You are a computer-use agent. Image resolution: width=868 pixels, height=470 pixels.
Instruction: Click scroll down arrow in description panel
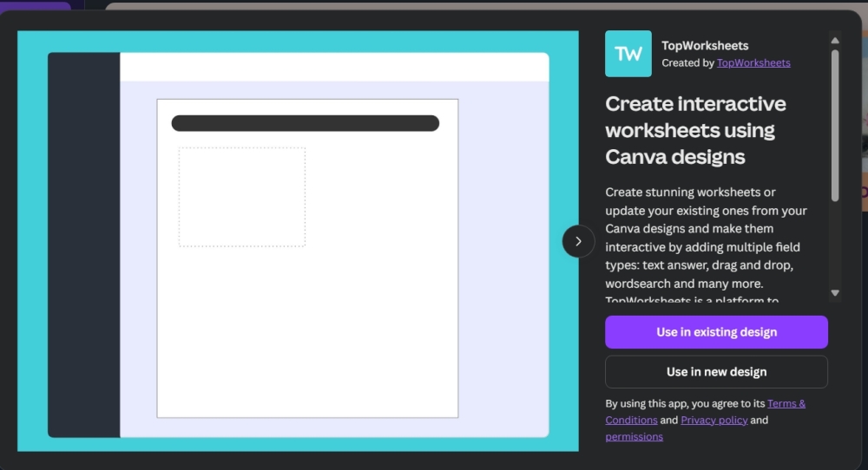835,293
